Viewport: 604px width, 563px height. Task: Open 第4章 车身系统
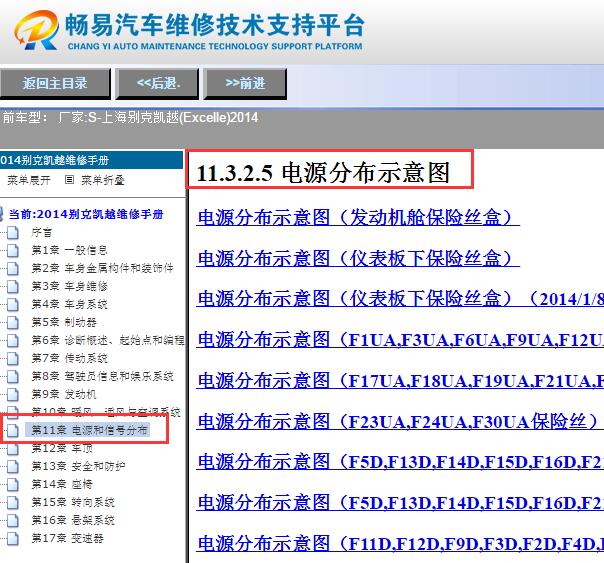tap(69, 304)
